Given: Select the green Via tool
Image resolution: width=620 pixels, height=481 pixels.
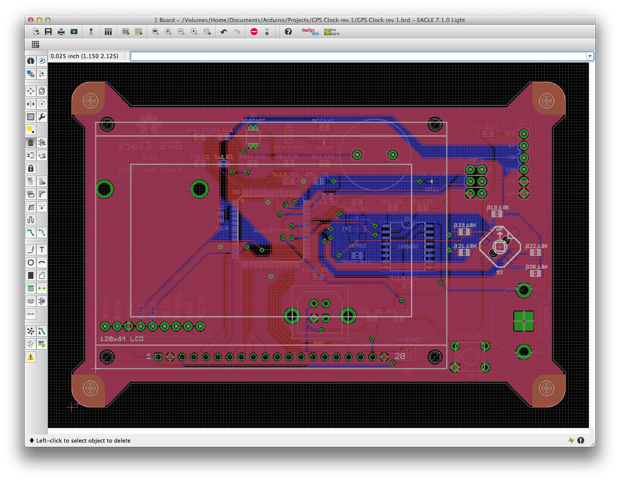Looking at the screenshot, I should pos(31,288).
